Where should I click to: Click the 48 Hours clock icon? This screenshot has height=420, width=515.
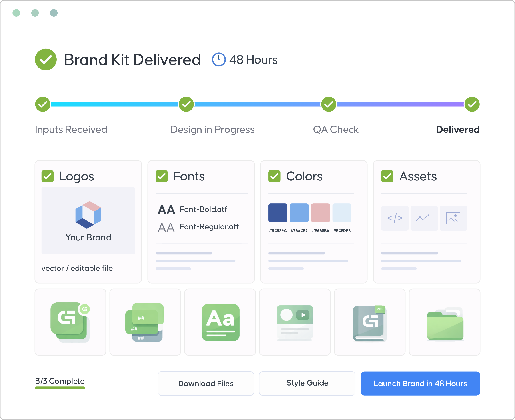[x=218, y=60]
